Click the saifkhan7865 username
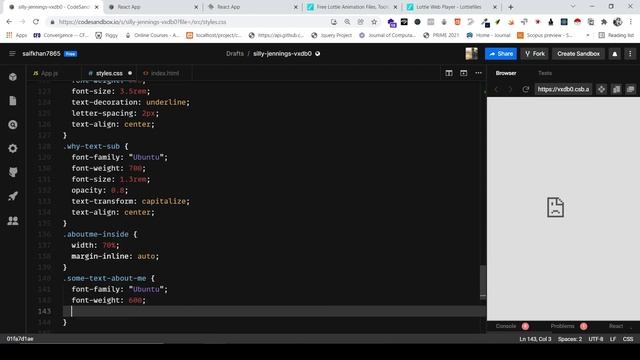This screenshot has width=640, height=360. click(x=41, y=53)
